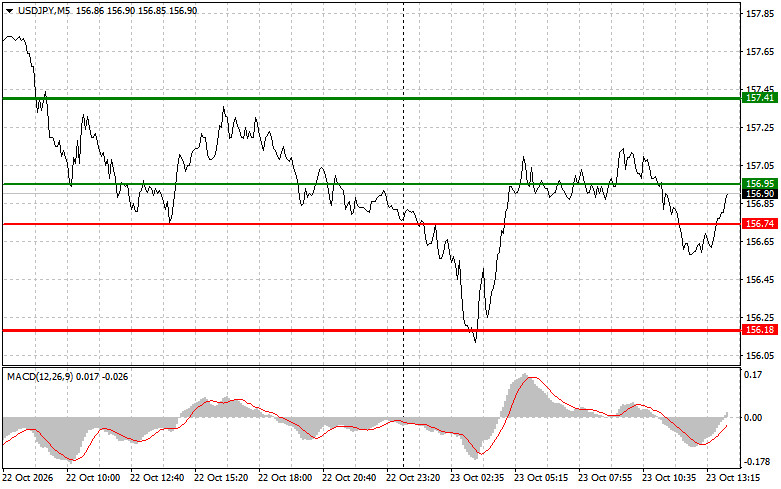Click the 22 Oct 18:00 time label
The image size is (781, 489).
pos(285,478)
